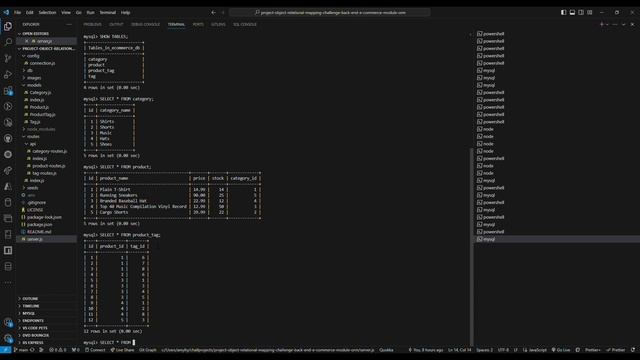Switch to the Debug Console tab

coord(145,24)
